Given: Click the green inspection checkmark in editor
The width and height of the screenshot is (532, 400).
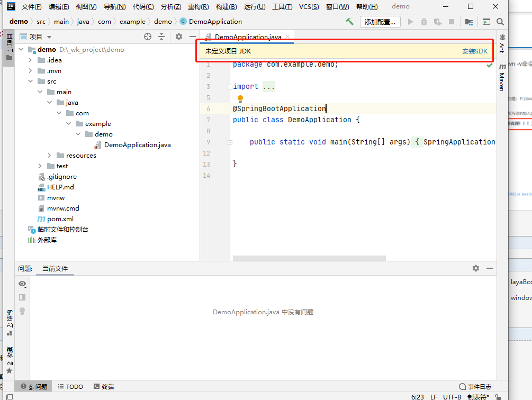Looking at the screenshot, I should [x=490, y=65].
